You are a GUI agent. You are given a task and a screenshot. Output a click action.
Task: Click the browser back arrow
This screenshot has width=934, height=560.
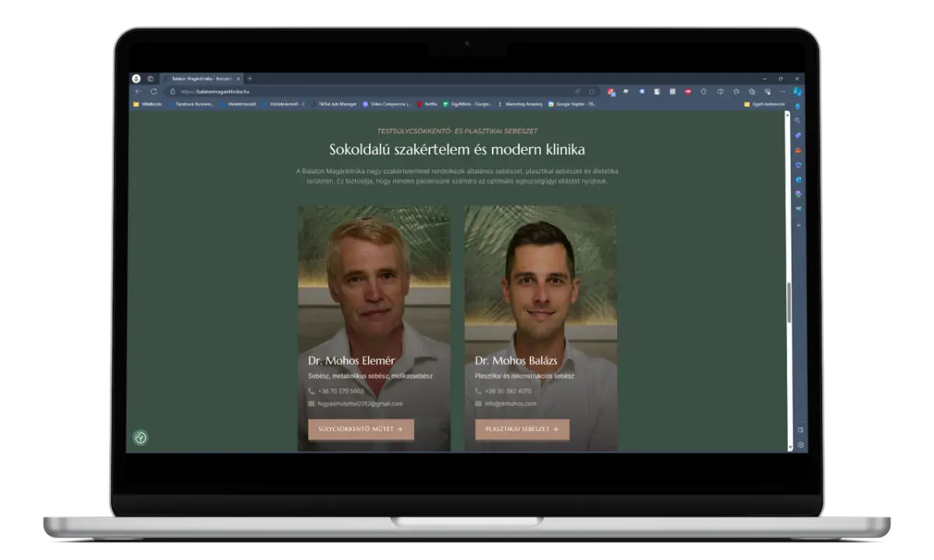pos(139,91)
